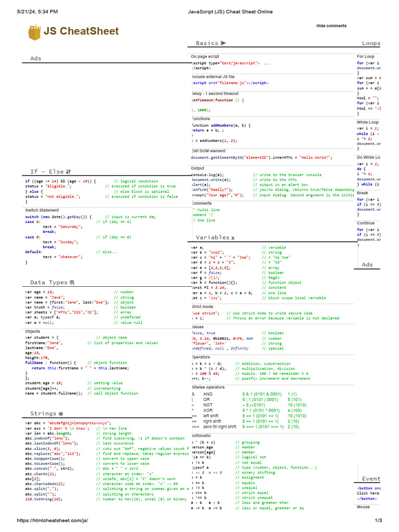Click the console.log(a); code line

tap(208, 175)
